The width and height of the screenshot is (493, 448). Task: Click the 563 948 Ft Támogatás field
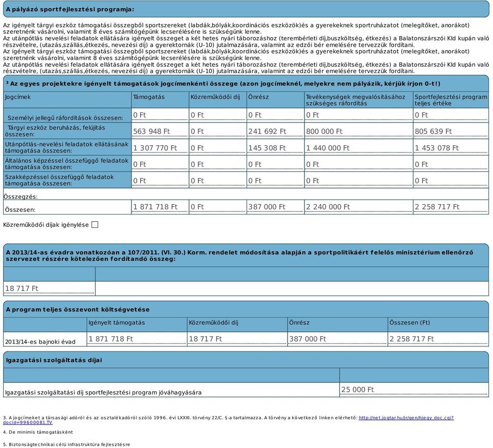pos(160,131)
